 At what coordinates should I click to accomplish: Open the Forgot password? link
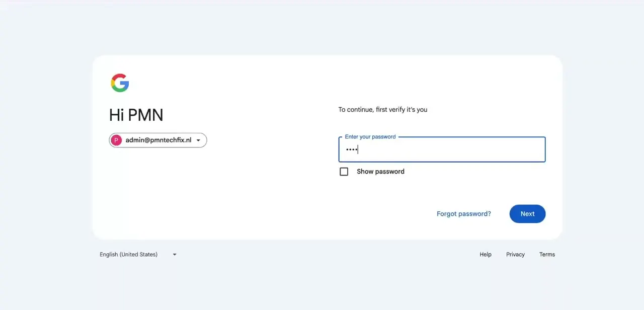coord(464,214)
